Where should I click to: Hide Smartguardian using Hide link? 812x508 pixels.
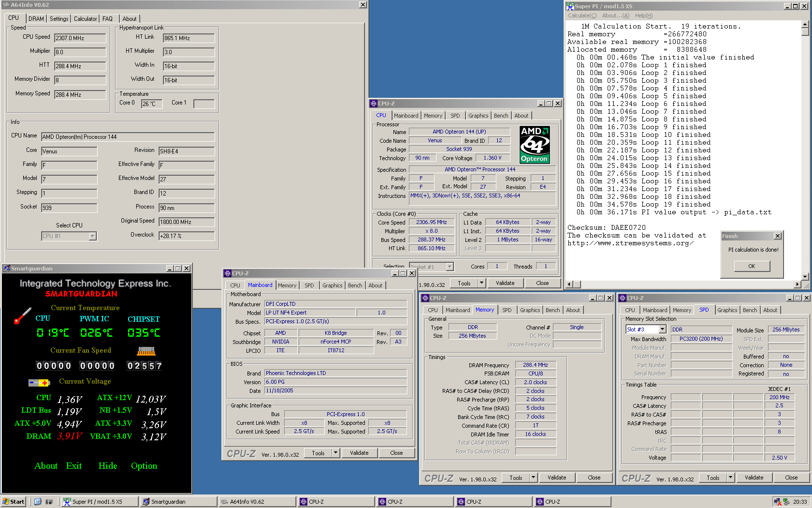[108, 466]
